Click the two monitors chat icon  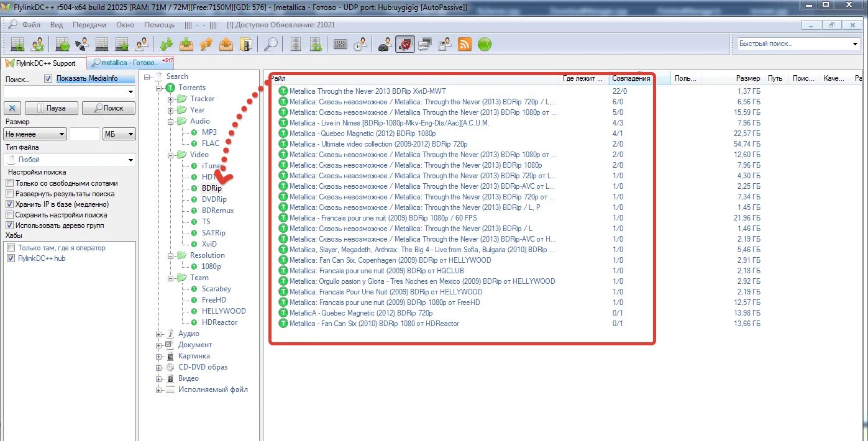425,44
